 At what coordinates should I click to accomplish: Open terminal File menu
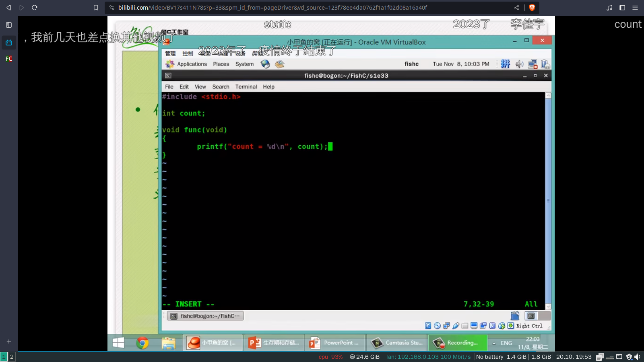(169, 86)
